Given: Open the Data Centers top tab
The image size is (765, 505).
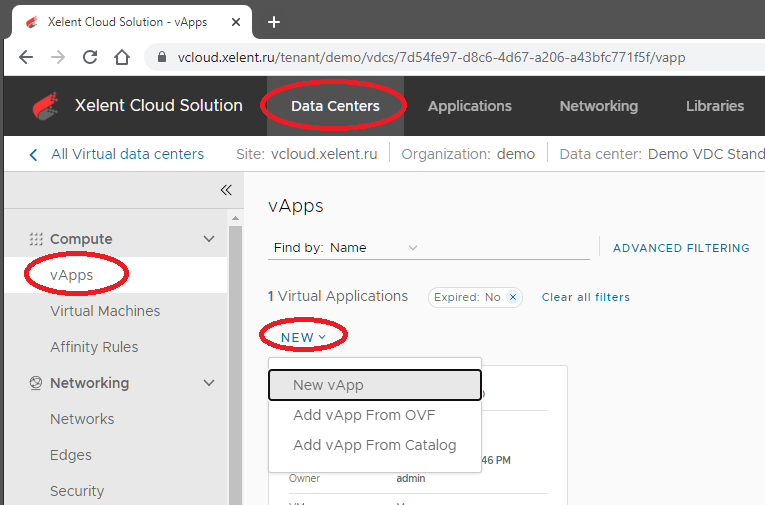Looking at the screenshot, I should tap(335, 106).
